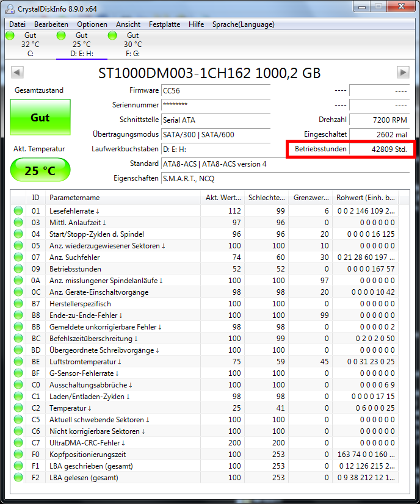Select Nicht korrigierbare Sektoren row
420x504 pixels.
[205, 431]
